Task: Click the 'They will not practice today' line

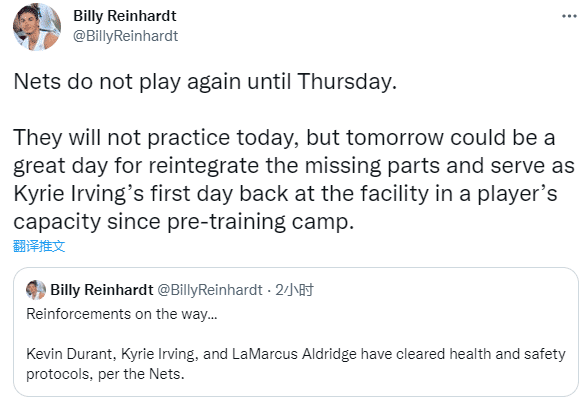Action: pyautogui.click(x=284, y=138)
